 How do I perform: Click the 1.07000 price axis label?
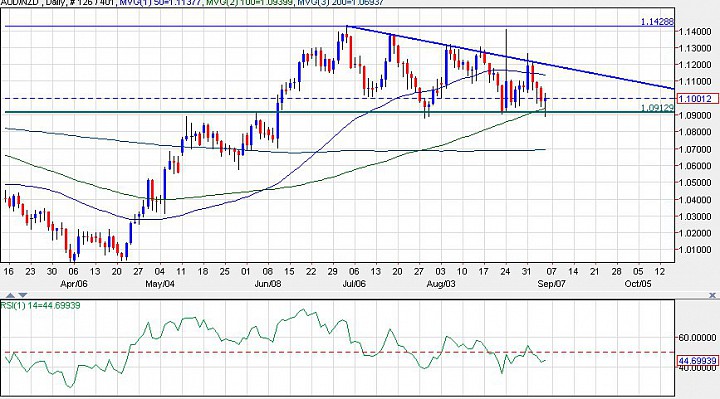(695, 149)
